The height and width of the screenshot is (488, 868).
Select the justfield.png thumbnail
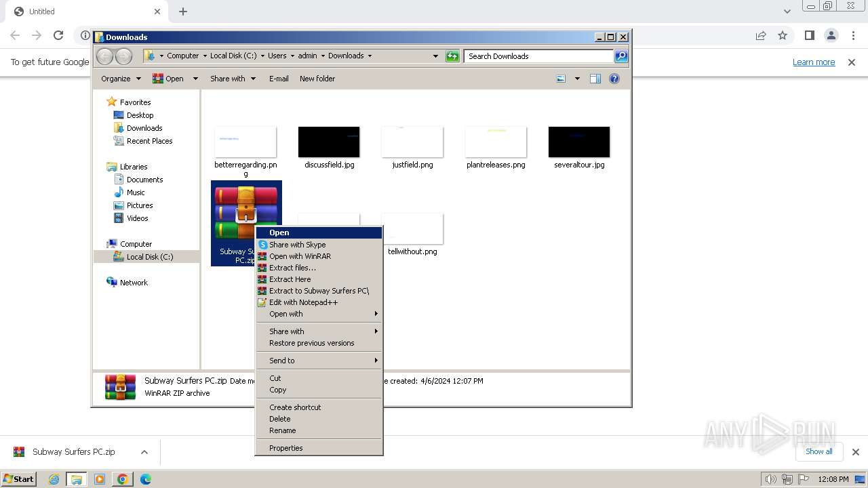point(412,142)
